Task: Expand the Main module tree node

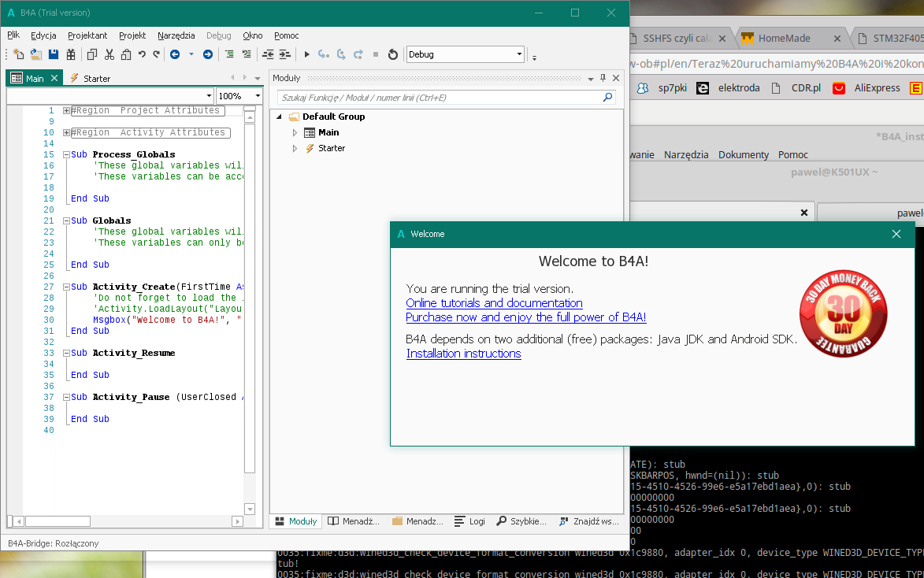Action: pyautogui.click(x=295, y=132)
